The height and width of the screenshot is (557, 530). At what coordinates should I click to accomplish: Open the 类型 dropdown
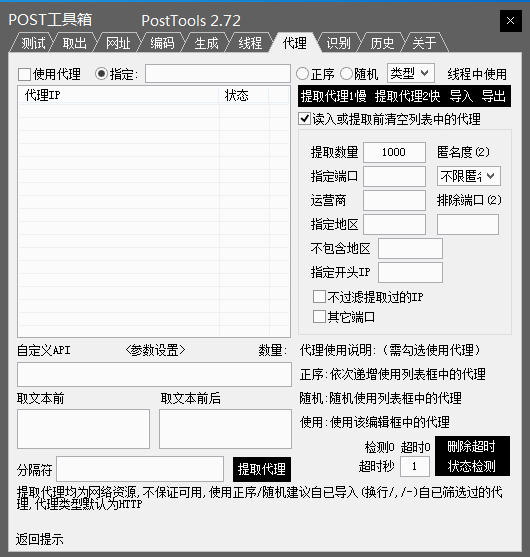411,74
